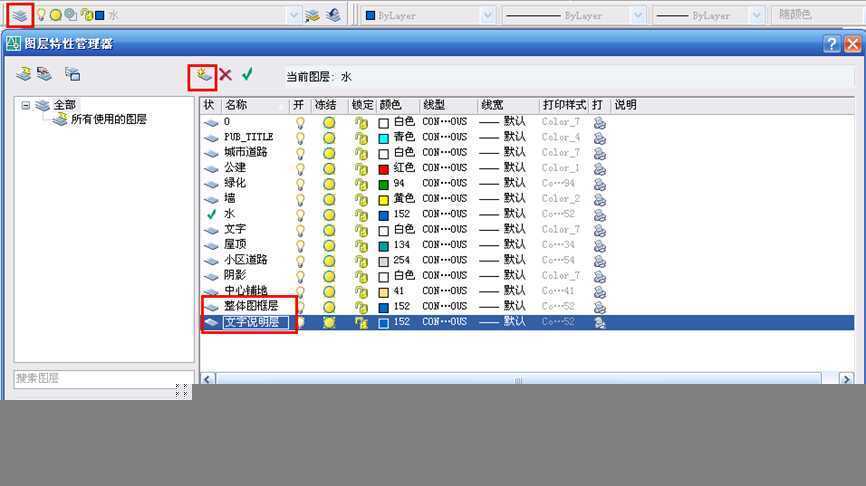Click the green check Set Current icon

(247, 73)
